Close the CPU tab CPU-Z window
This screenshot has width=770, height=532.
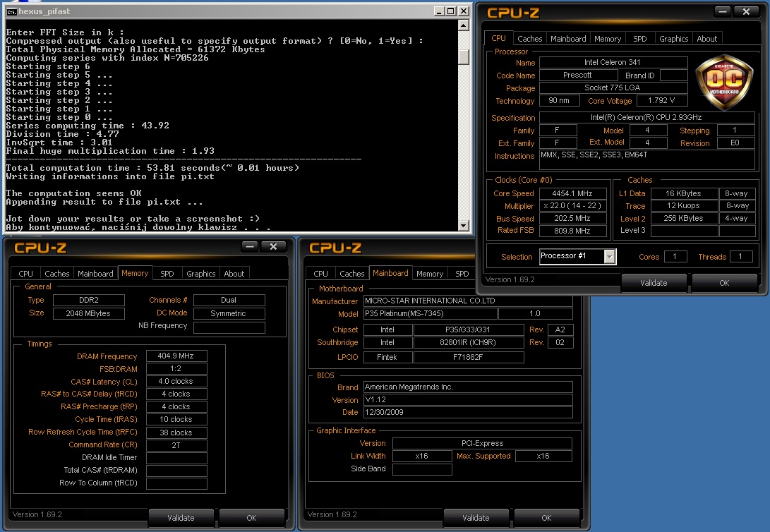[747, 11]
